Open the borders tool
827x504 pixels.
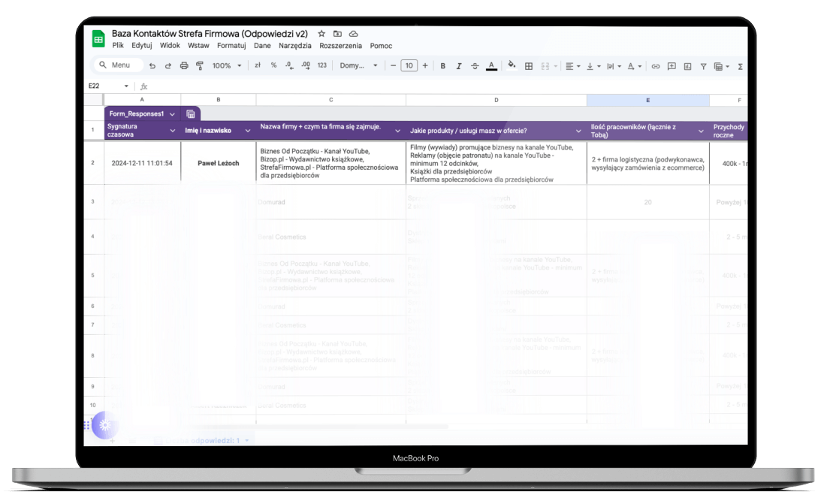[x=529, y=66]
